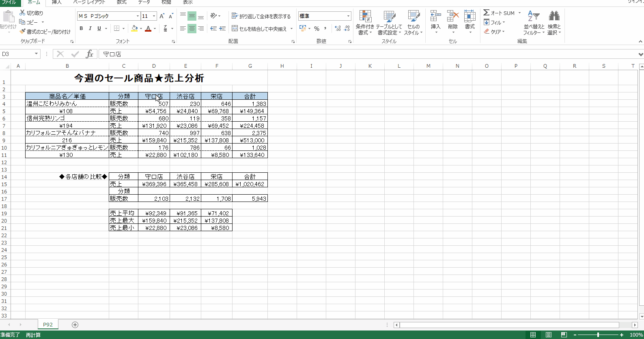Click the scissors Cut icon
644x339 pixels.
coord(23,13)
